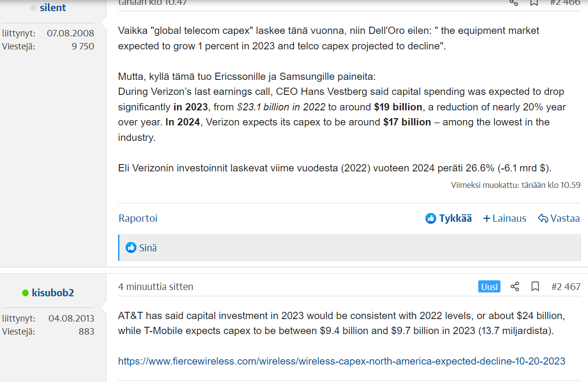Add silent's post to quotes with Lainaus

point(505,218)
